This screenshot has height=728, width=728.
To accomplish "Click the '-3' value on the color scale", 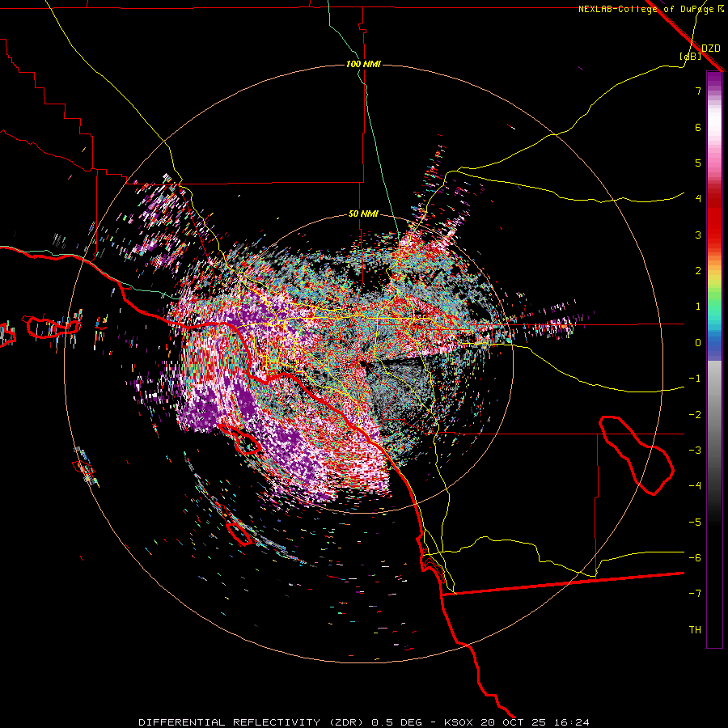I will coord(695,451).
